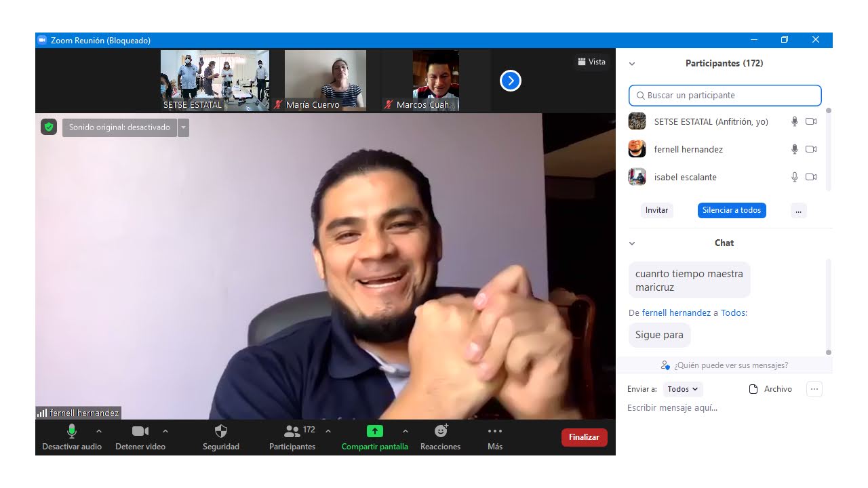Click chat panel scrollbar
This screenshot has width=868, height=488.
(828, 306)
